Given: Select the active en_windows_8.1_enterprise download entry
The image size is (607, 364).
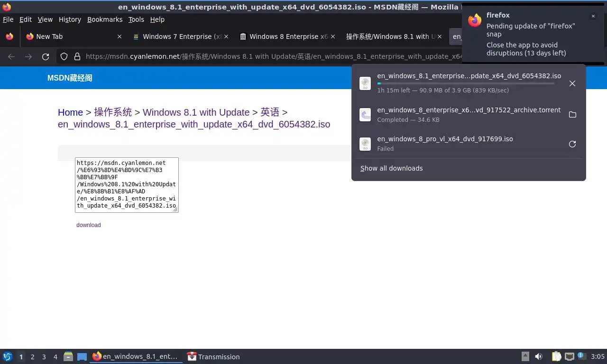Looking at the screenshot, I should (x=469, y=83).
